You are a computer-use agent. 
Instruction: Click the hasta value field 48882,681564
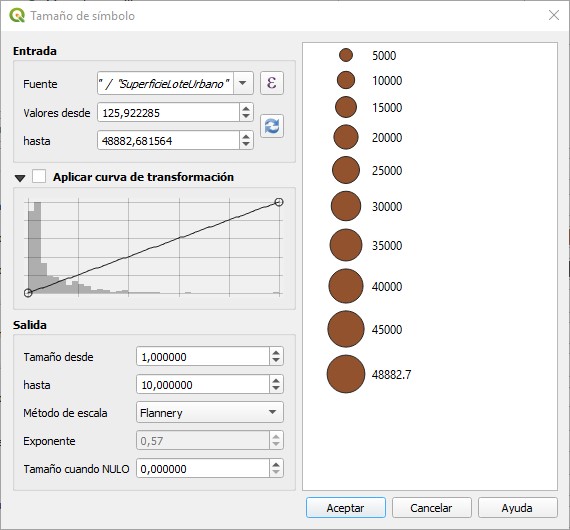(x=168, y=141)
